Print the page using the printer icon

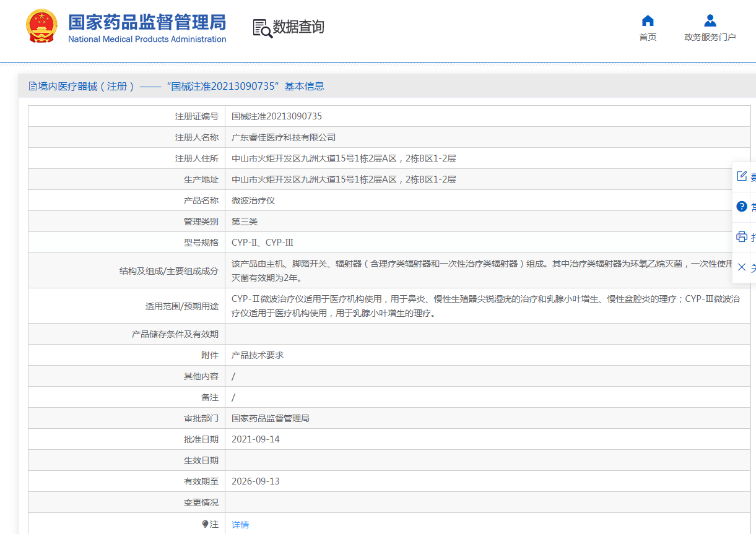742,236
